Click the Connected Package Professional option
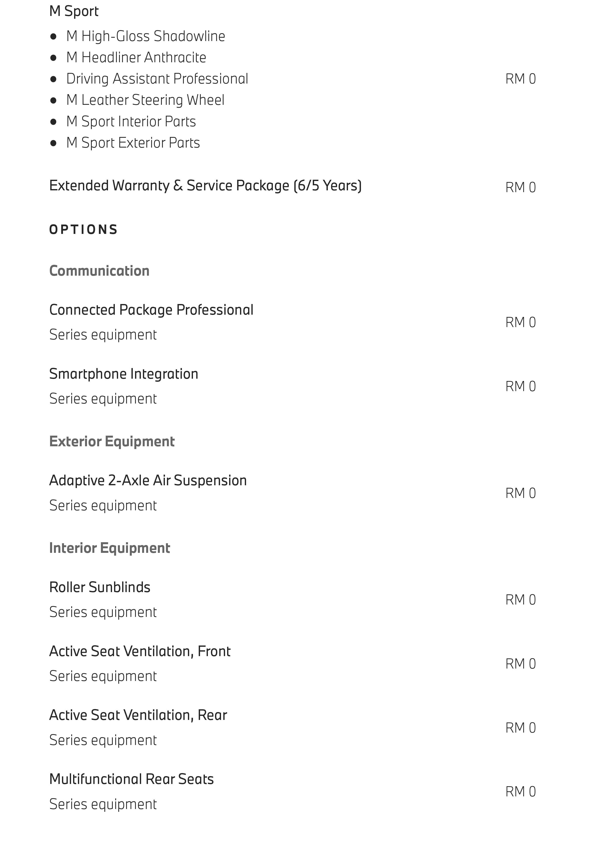 pyautogui.click(x=151, y=310)
